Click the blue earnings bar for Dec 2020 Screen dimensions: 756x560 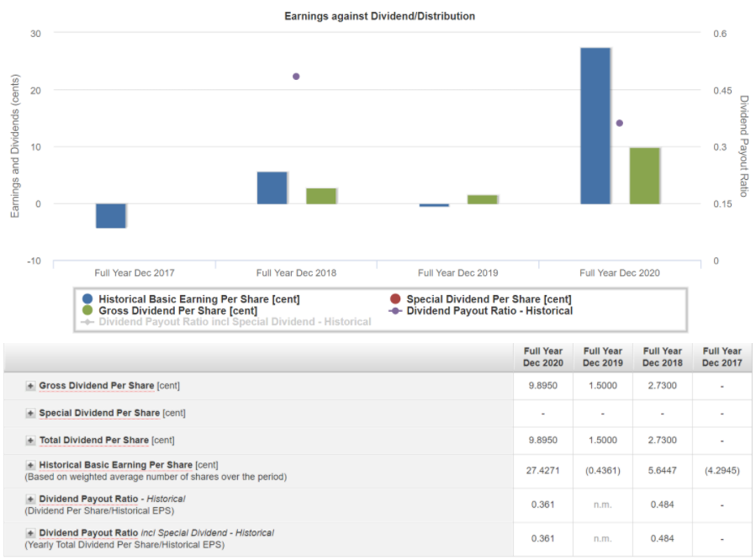coord(595,126)
